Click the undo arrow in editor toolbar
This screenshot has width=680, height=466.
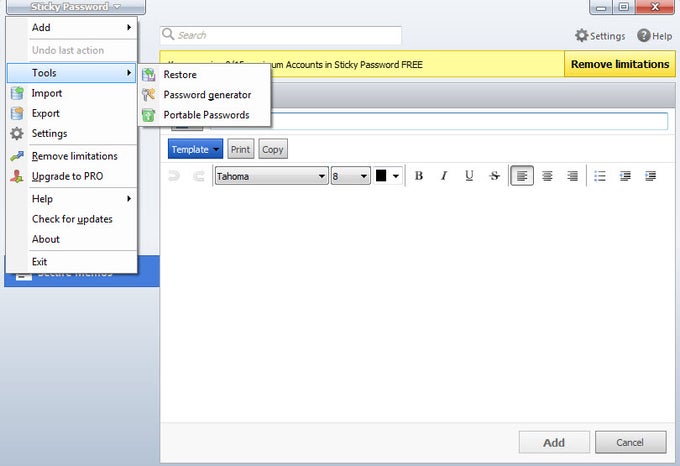173,176
